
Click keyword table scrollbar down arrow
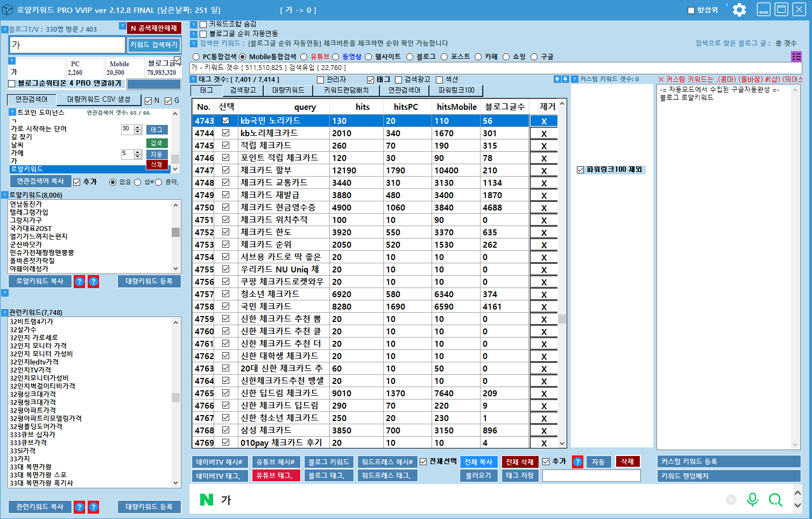tap(562, 444)
